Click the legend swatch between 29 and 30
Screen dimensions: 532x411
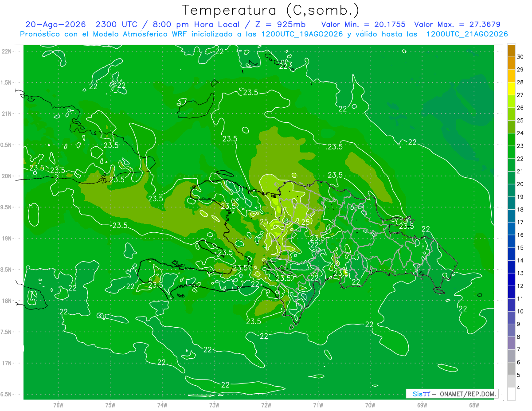point(511,63)
